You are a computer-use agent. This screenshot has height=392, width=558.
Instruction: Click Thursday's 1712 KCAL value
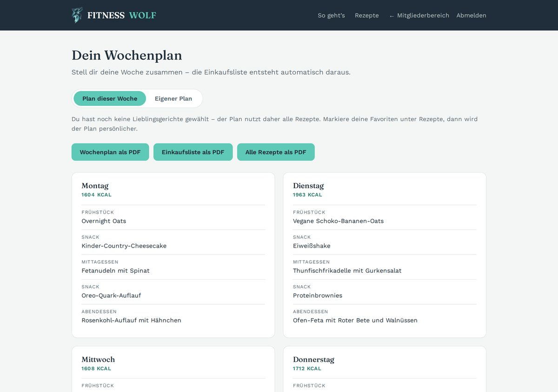click(307, 369)
